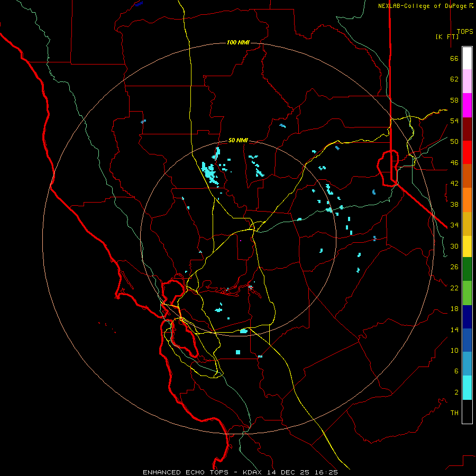Viewport: 476px width, 476px height.
Task: Click the legend value 66
Action: pyautogui.click(x=454, y=59)
